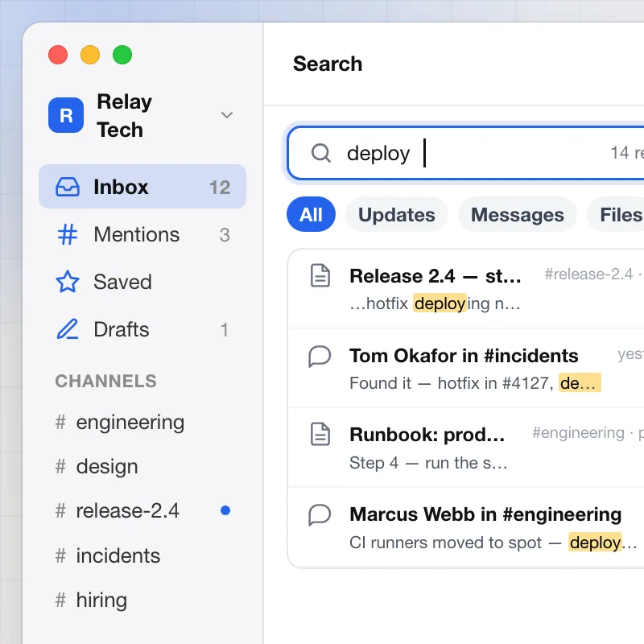Screen dimensions: 644x644
Task: Click the Mentions count 3
Action: [x=225, y=235]
